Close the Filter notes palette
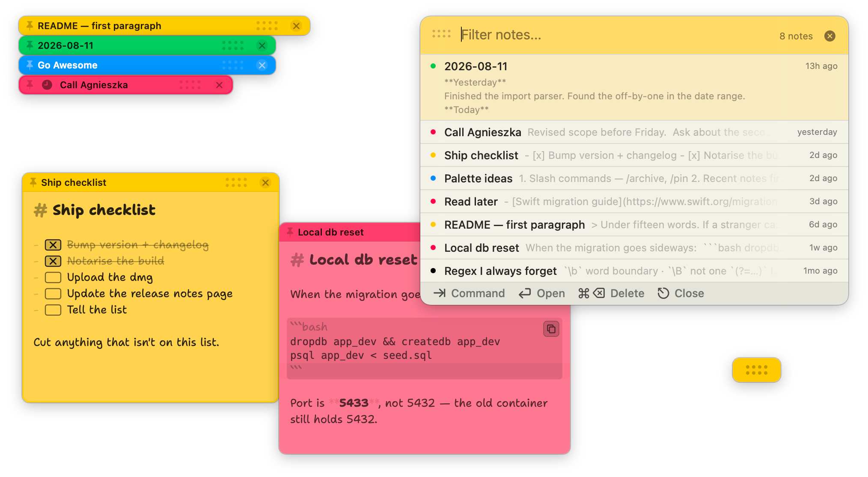The height and width of the screenshot is (477, 868). point(830,36)
